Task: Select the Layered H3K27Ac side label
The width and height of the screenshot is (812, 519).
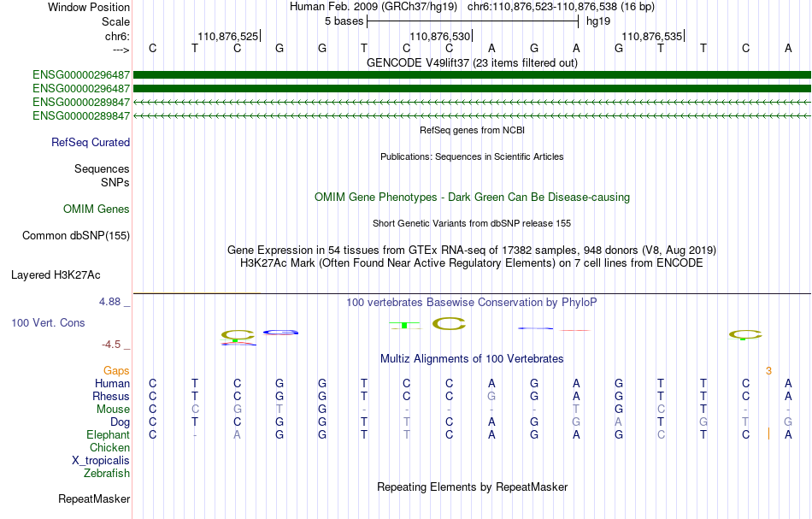Action: coord(56,275)
